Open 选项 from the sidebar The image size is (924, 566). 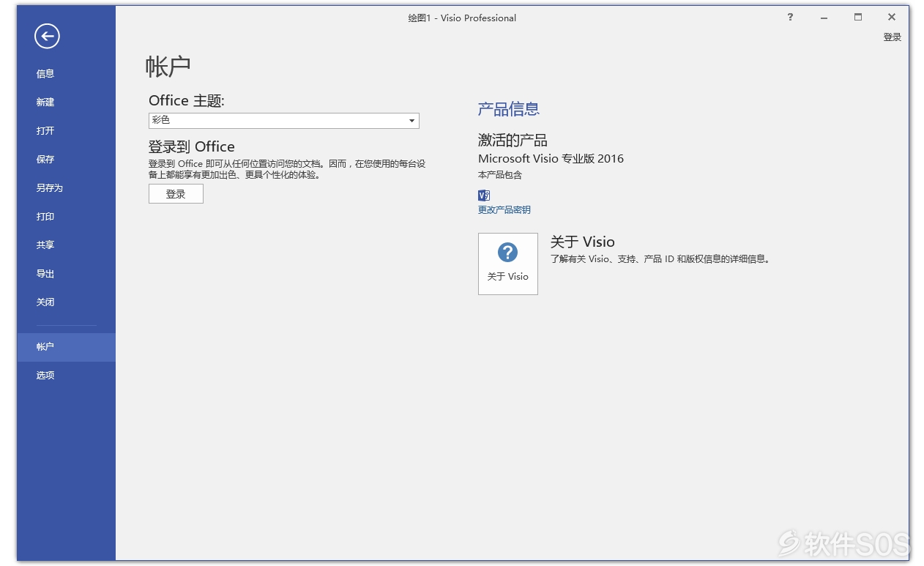[45, 375]
